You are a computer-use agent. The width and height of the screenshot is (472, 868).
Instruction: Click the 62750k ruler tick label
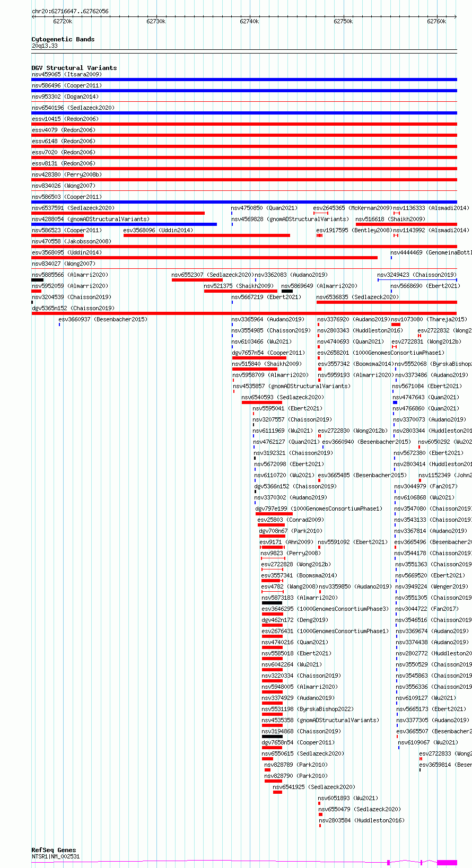click(343, 21)
